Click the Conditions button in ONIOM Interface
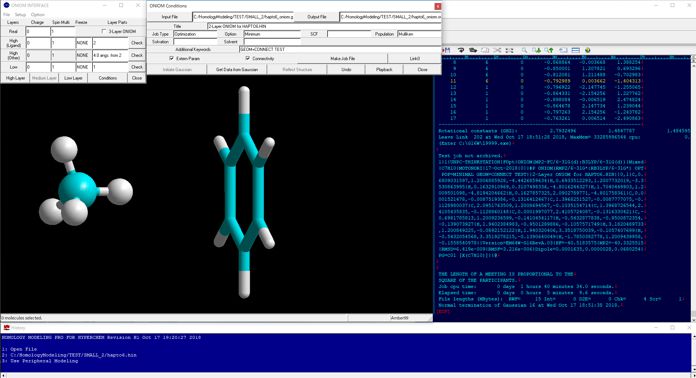Viewport: 696px width, 378px height. tap(108, 78)
